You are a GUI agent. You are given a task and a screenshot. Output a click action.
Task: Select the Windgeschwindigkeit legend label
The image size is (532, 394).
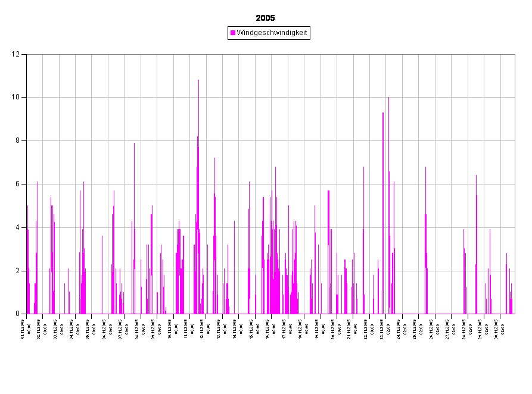click(x=272, y=33)
